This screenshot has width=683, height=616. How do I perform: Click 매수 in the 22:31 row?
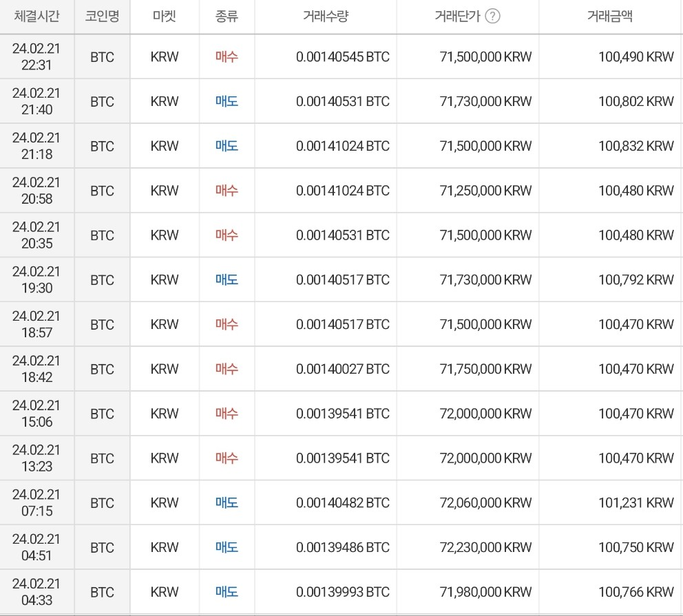coord(227,56)
